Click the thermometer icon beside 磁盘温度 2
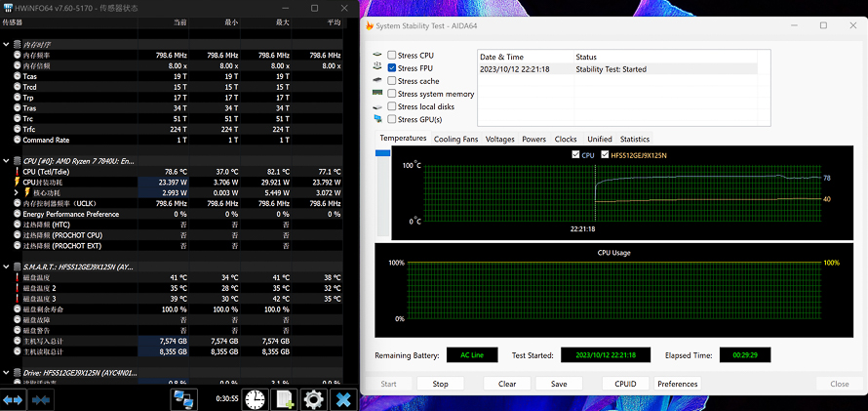This screenshot has width=868, height=411. pos(18,288)
